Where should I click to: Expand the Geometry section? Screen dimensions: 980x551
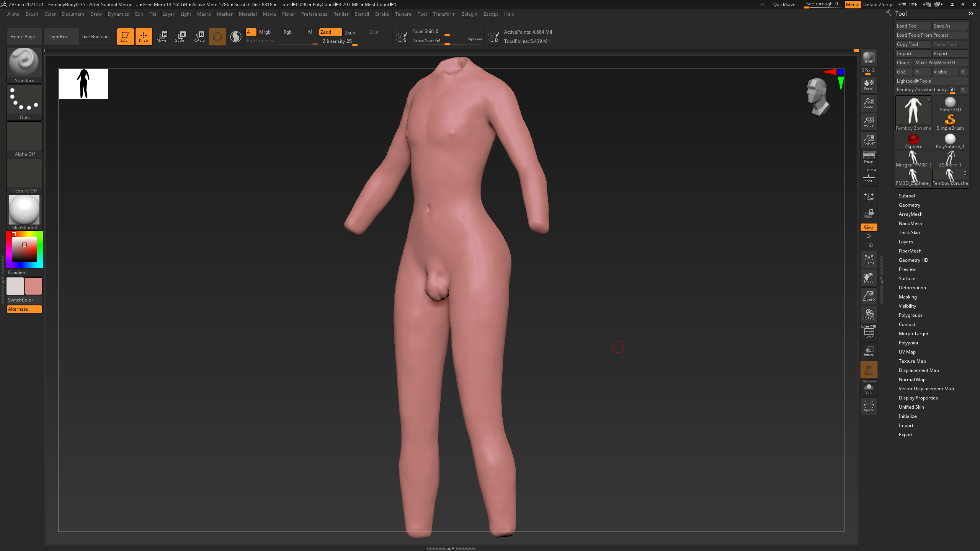909,205
